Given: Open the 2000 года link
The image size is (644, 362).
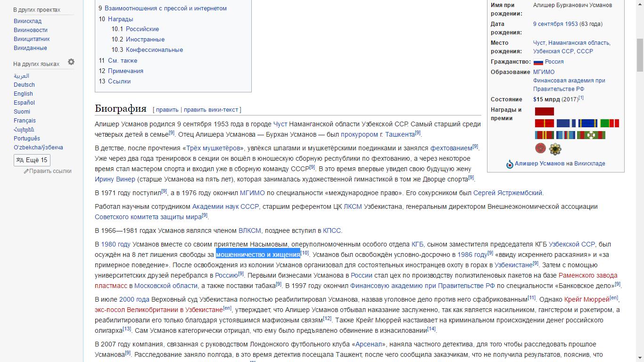Looking at the screenshot, I should click(x=134, y=299).
